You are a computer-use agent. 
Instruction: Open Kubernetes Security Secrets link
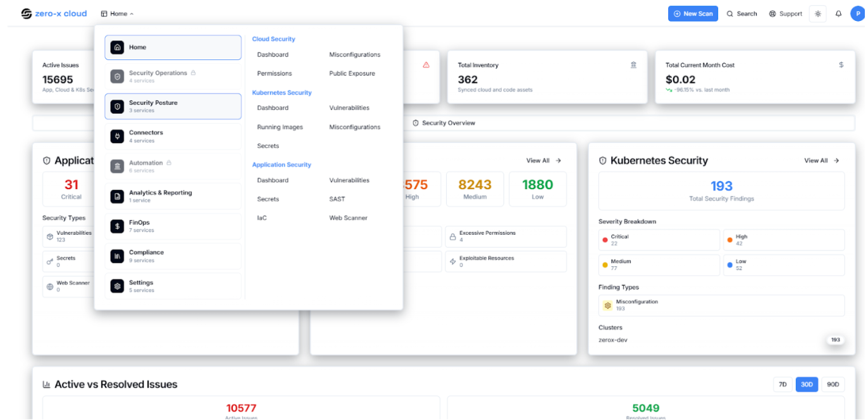click(268, 145)
